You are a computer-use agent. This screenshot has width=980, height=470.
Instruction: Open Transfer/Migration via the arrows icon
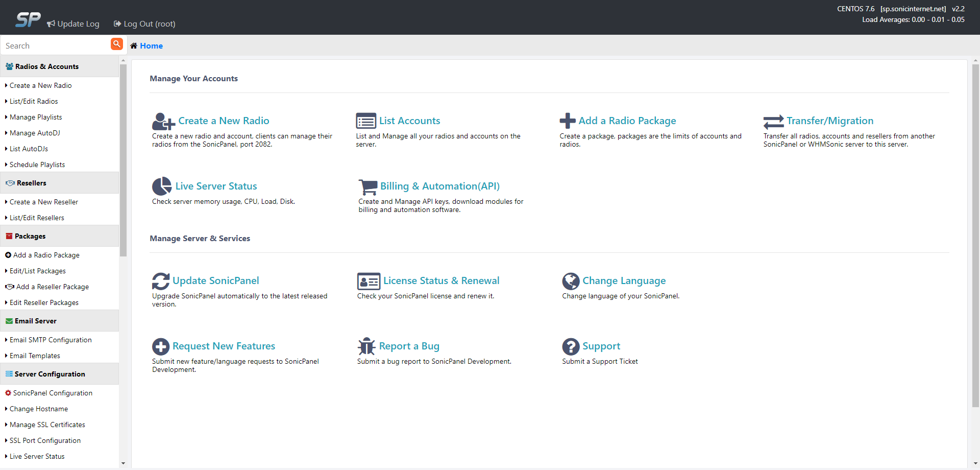pos(773,121)
